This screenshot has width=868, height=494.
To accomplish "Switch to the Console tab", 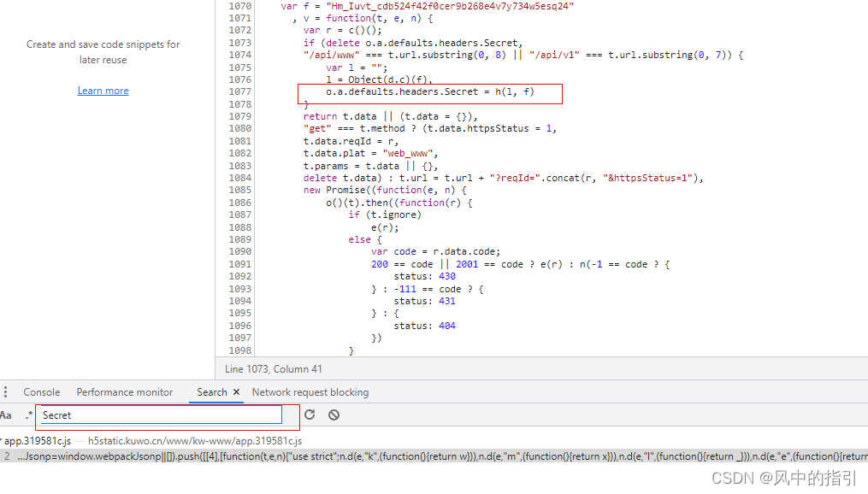I will (x=42, y=392).
